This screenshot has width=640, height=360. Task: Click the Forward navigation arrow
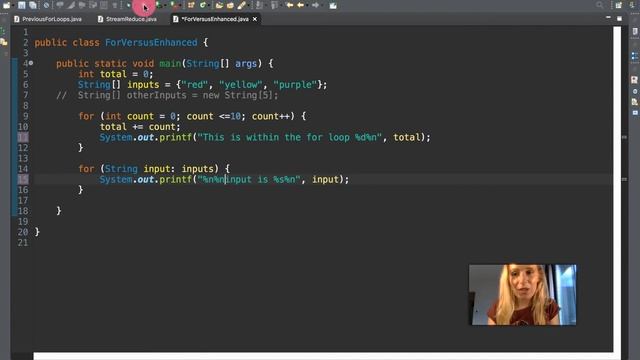click(316, 5)
